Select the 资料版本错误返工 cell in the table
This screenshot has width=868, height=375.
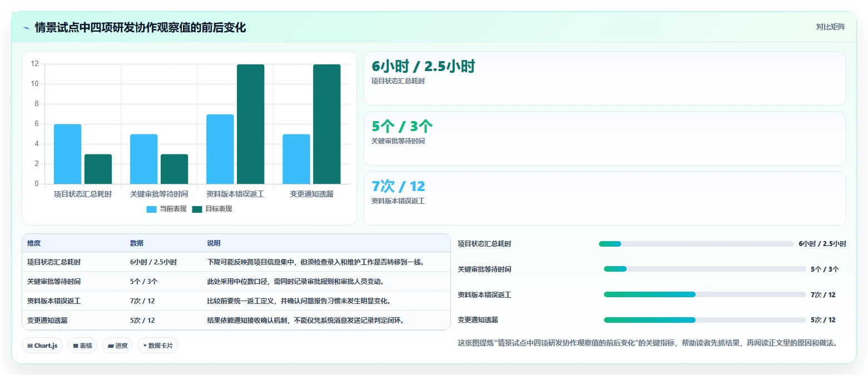tap(54, 301)
